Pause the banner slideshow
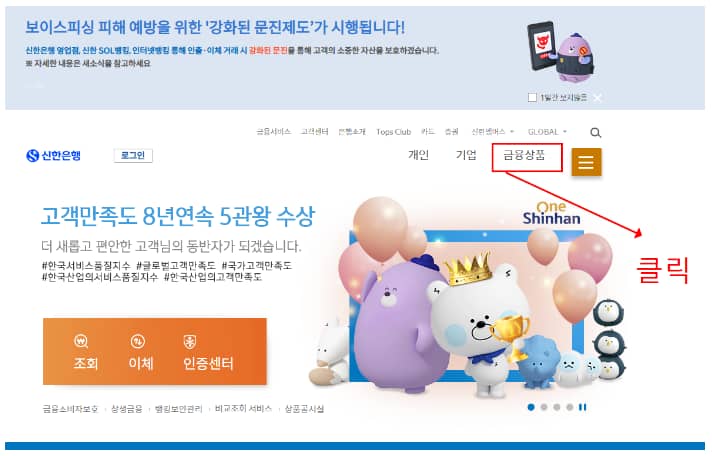The height and width of the screenshot is (456, 712). click(x=583, y=407)
